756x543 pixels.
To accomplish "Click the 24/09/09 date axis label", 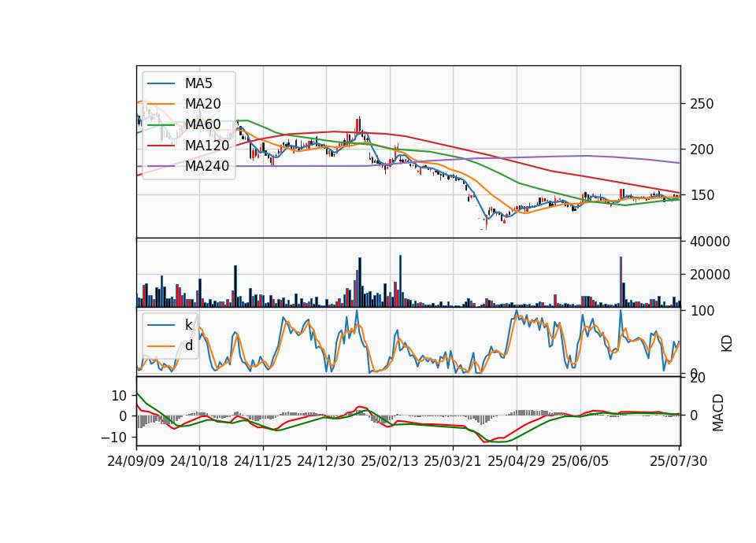I will tap(136, 461).
